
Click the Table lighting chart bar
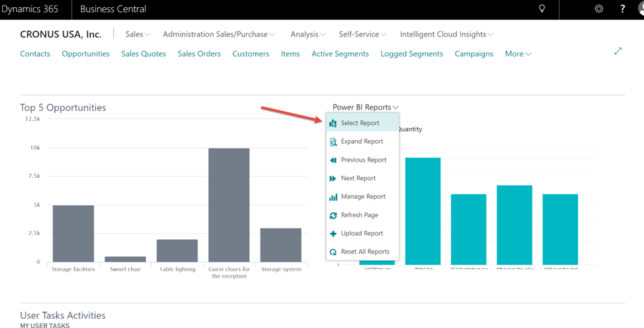click(x=177, y=251)
